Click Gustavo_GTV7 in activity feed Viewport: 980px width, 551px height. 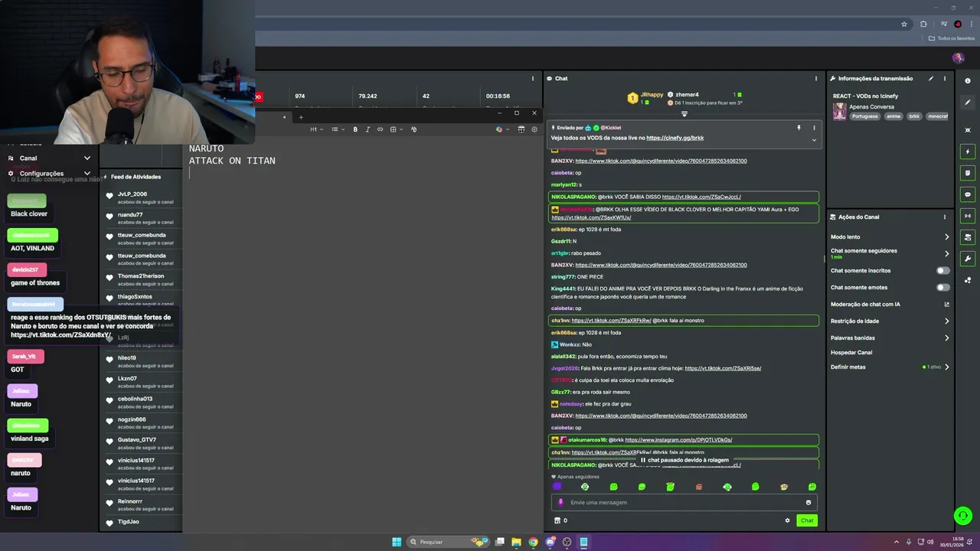[137, 440]
